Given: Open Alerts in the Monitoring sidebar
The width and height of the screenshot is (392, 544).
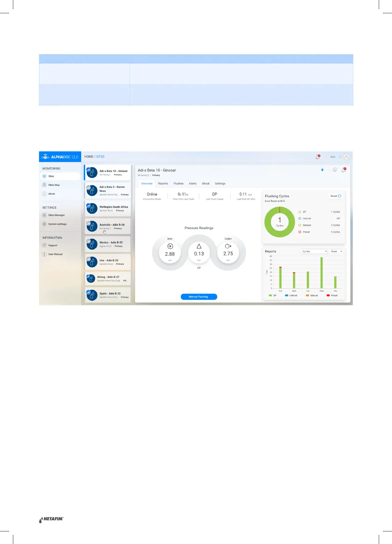Looking at the screenshot, I should tap(52, 194).
